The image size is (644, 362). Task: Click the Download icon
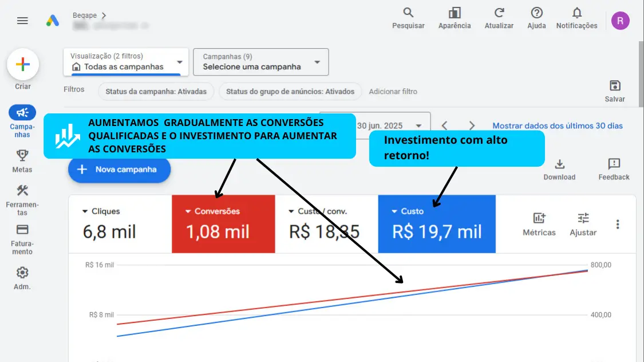(559, 164)
